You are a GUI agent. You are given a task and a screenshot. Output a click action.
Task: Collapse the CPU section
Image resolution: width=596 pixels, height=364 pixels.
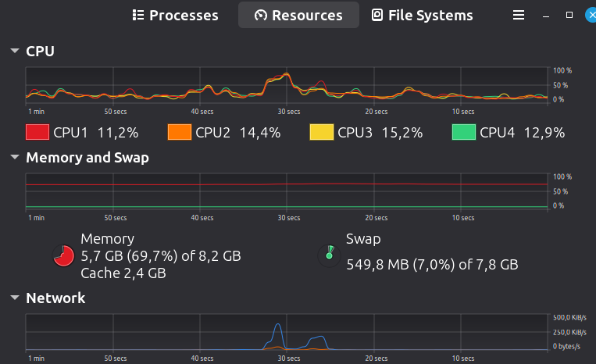click(x=15, y=51)
